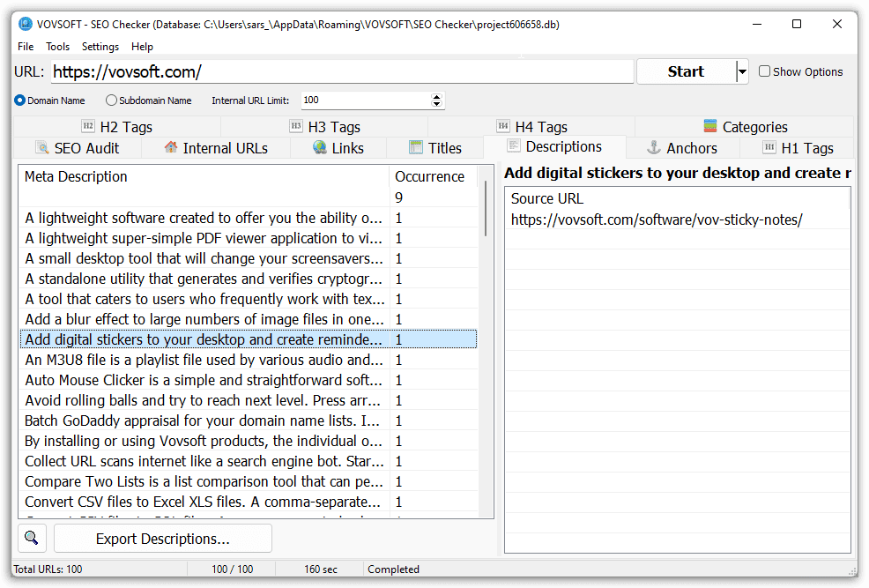The image size is (869, 588).
Task: Click the Titles tab icon
Action: [x=416, y=147]
